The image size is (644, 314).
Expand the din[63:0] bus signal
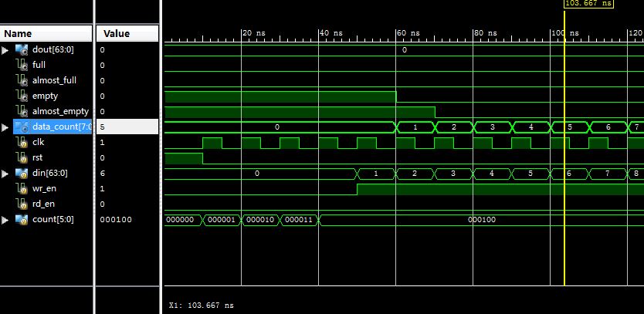point(5,174)
